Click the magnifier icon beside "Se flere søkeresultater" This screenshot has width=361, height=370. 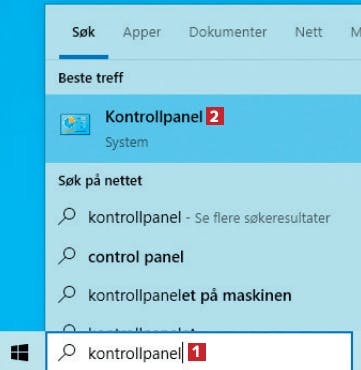point(67,217)
